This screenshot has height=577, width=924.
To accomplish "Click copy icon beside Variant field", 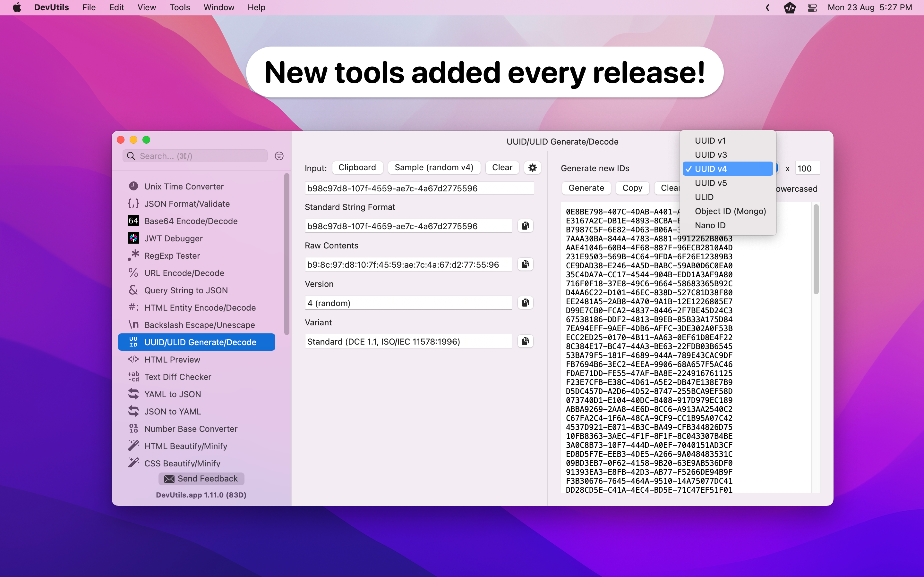I will point(526,341).
